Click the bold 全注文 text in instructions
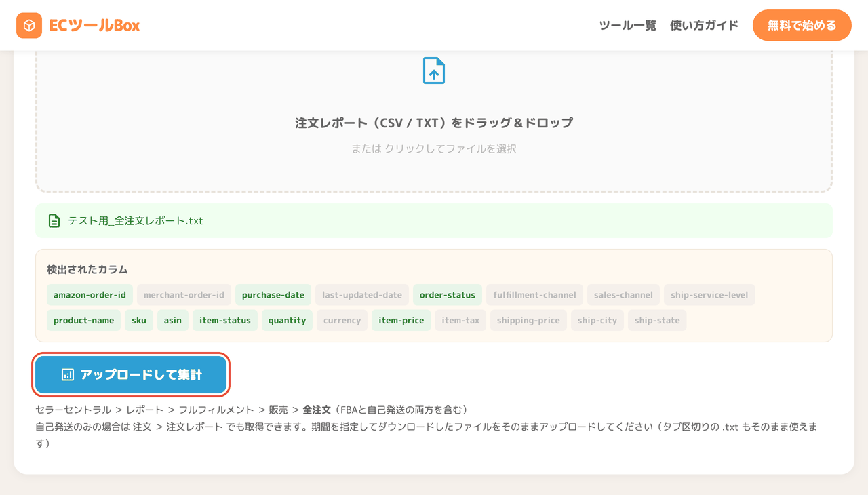The image size is (868, 495). pos(317,410)
